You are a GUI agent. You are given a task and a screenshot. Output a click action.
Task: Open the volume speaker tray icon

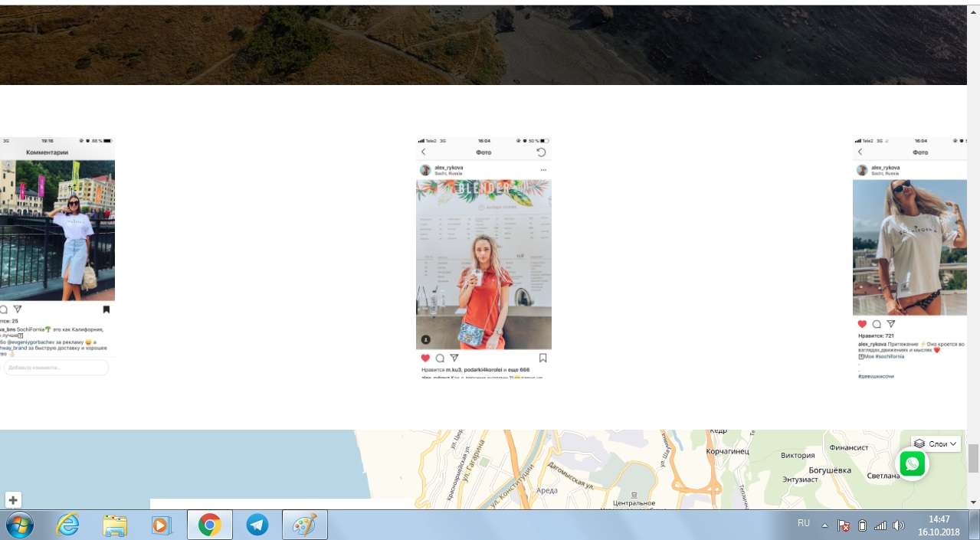(899, 526)
